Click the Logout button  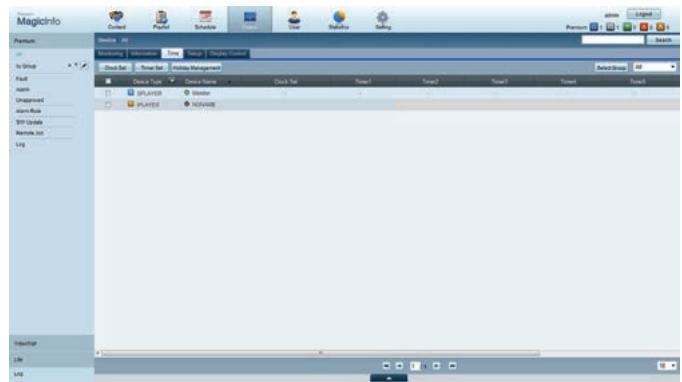[644, 14]
